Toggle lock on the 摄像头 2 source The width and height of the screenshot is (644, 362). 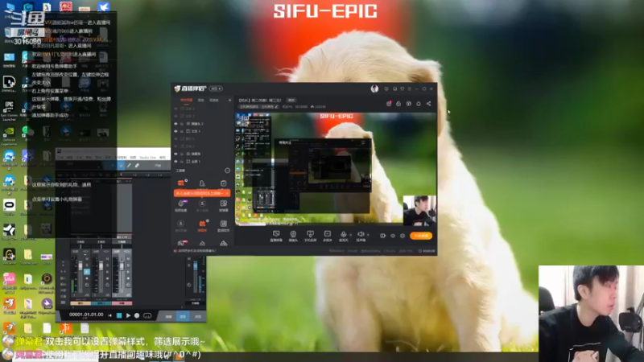point(182,124)
